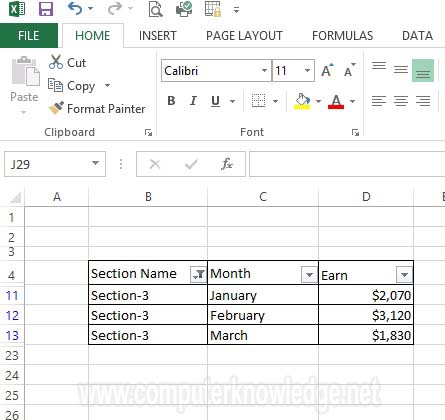Click the Redo arrow icon
Image resolution: width=445 pixels, height=420 pixels.
[114, 9]
